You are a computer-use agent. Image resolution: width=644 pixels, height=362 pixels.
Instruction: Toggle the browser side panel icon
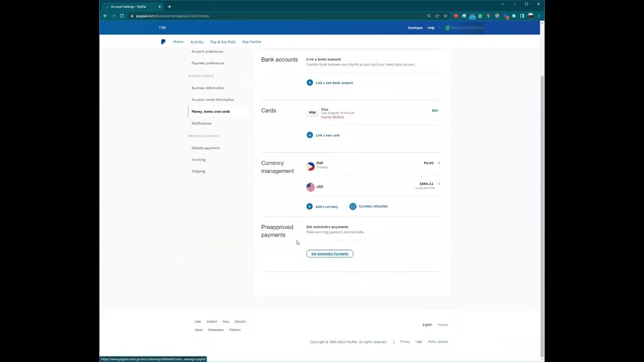[x=522, y=16]
